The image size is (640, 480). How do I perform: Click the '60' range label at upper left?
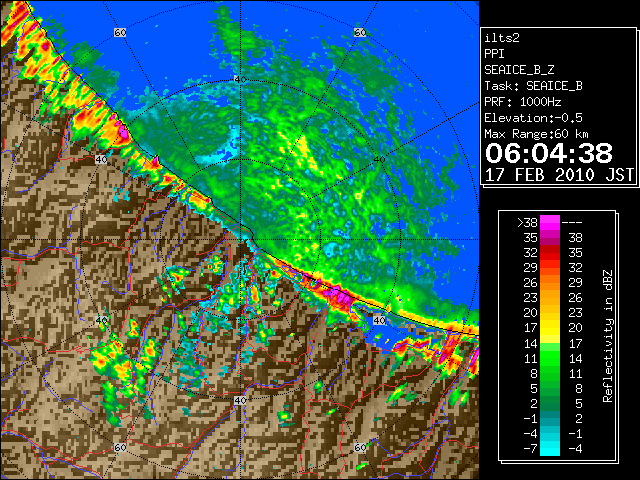pos(120,32)
